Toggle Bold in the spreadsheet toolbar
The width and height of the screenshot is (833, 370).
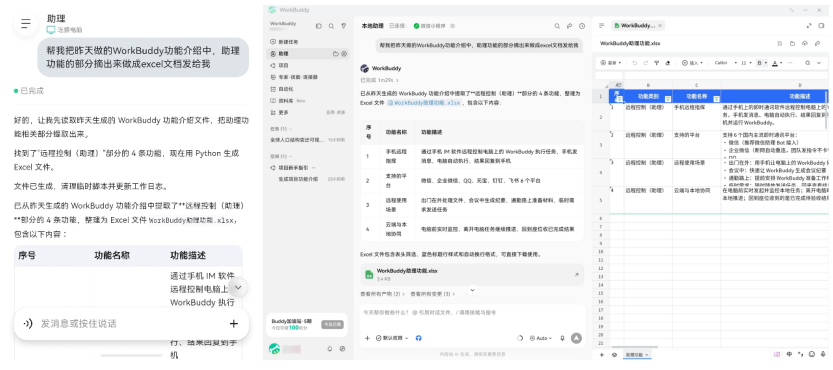760,63
